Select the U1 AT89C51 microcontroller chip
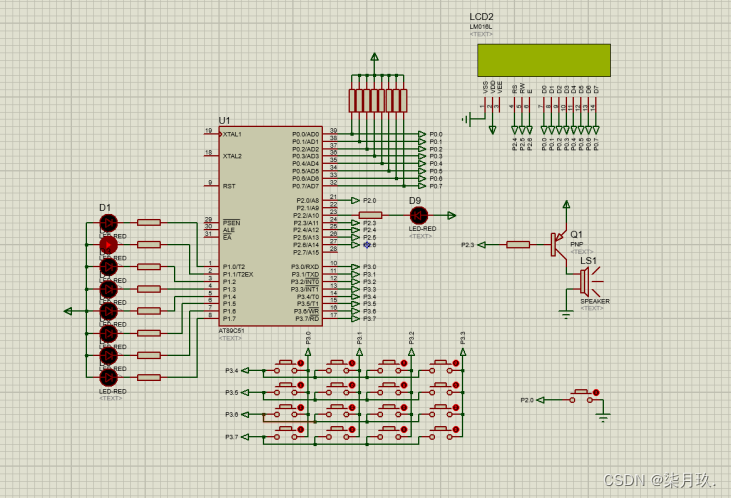This screenshot has width=731, height=498. click(x=270, y=226)
